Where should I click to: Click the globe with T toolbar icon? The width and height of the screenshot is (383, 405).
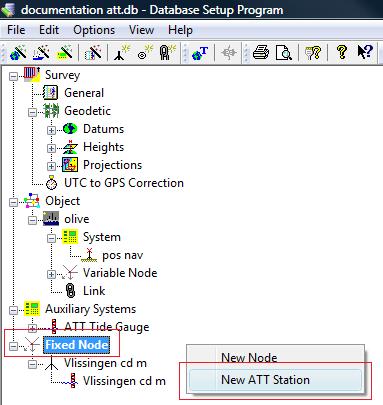pos(200,53)
